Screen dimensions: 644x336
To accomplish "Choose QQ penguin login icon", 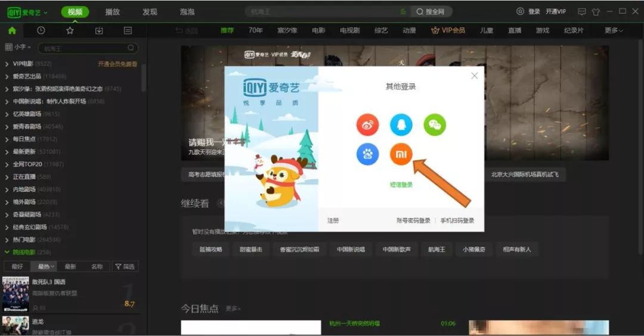I will pyautogui.click(x=401, y=125).
